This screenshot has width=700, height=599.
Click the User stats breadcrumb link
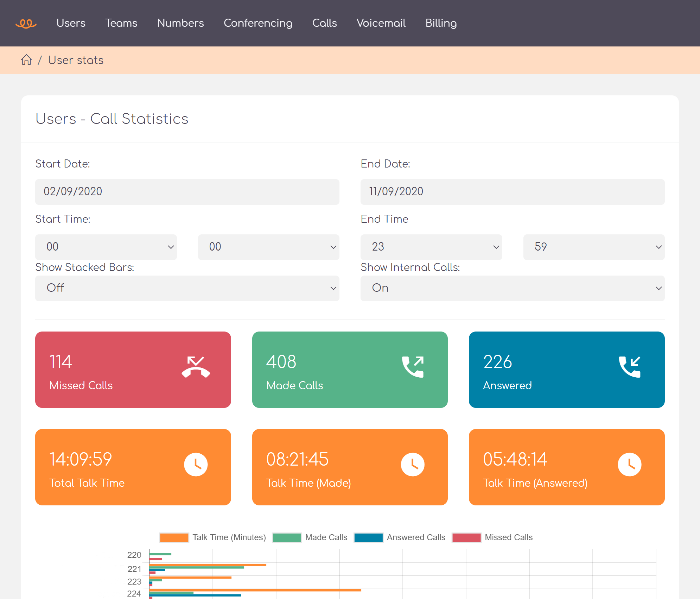point(76,60)
